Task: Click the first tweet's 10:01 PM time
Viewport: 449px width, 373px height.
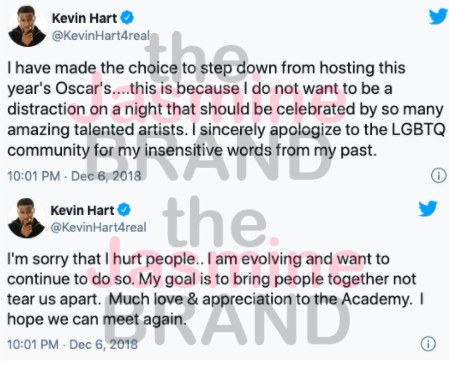Action: pyautogui.click(x=34, y=176)
